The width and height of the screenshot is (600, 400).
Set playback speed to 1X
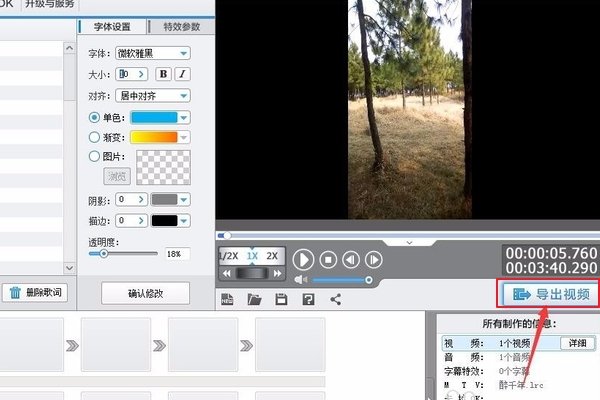pyautogui.click(x=252, y=256)
